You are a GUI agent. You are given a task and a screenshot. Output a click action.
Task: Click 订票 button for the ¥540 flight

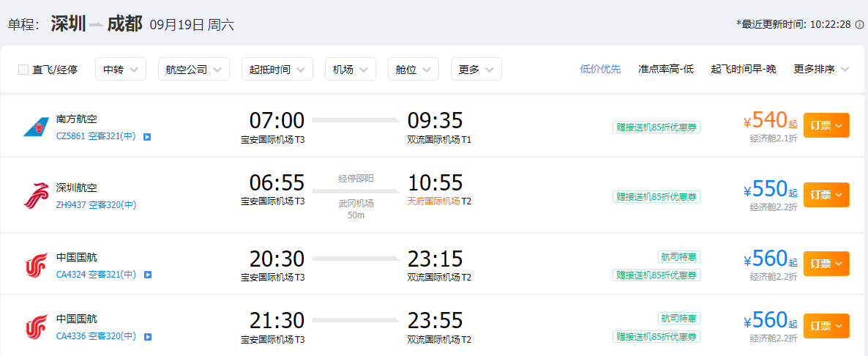pos(826,125)
